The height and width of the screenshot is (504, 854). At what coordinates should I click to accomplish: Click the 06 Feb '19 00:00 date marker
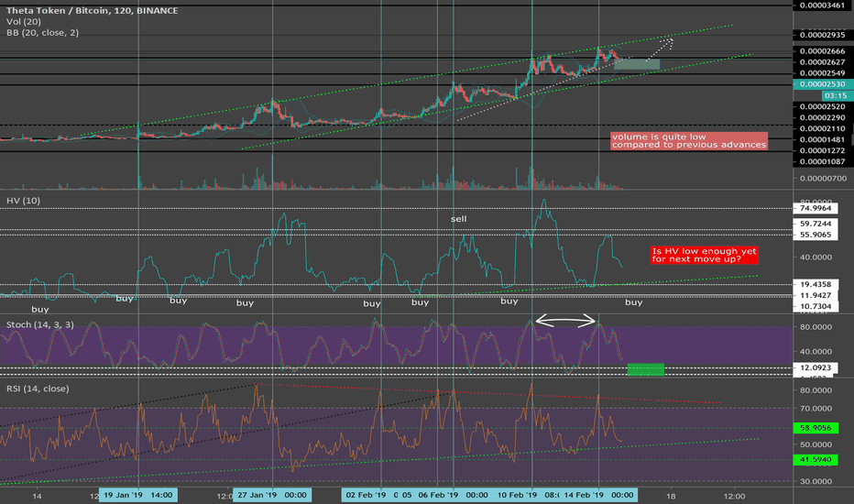click(454, 495)
